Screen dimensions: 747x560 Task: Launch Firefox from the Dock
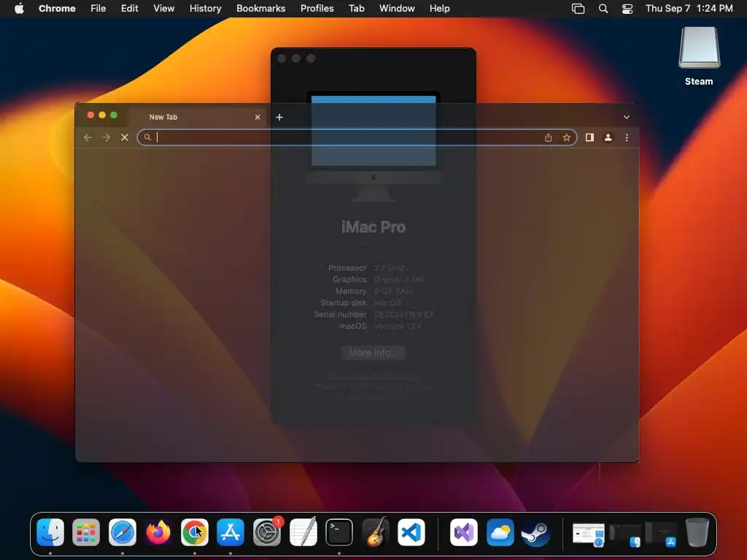tap(158, 532)
